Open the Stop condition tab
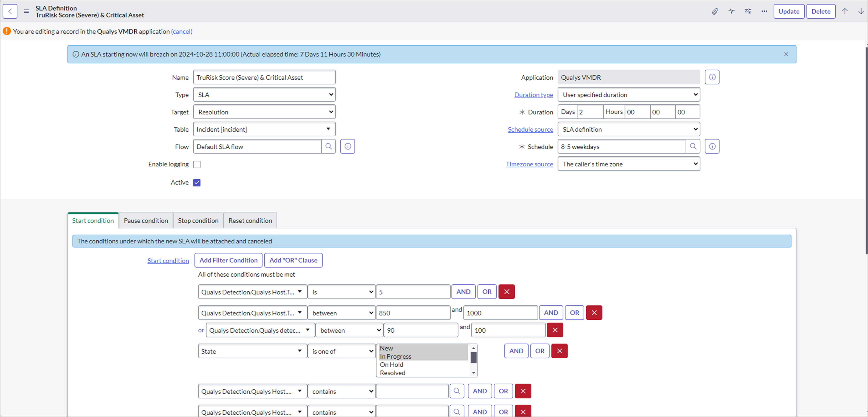 pos(198,220)
